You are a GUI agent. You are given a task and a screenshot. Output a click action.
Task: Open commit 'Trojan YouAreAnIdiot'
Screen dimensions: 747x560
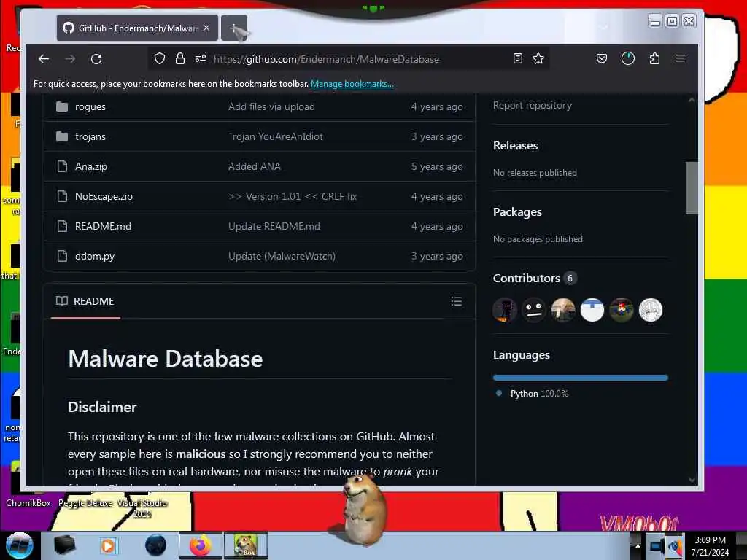(x=275, y=136)
